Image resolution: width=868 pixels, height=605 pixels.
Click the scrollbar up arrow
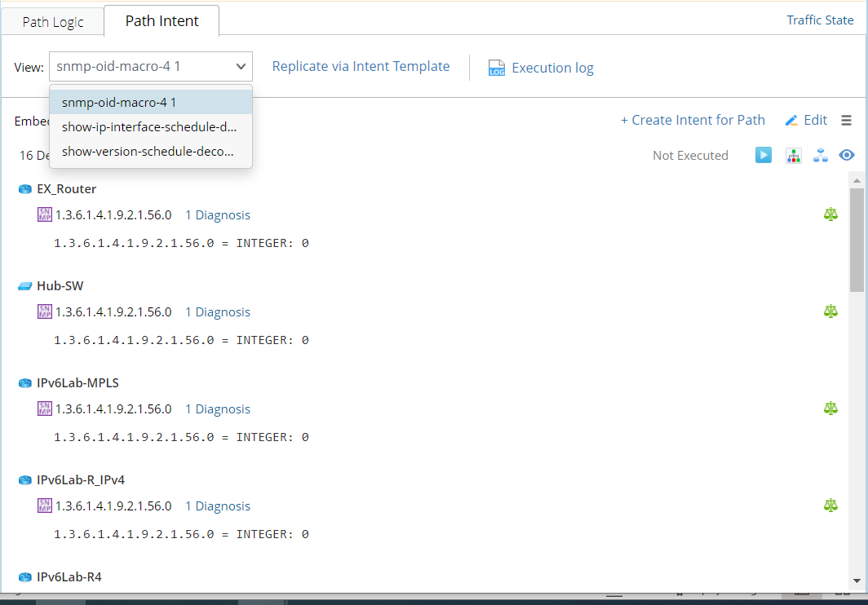click(x=857, y=180)
